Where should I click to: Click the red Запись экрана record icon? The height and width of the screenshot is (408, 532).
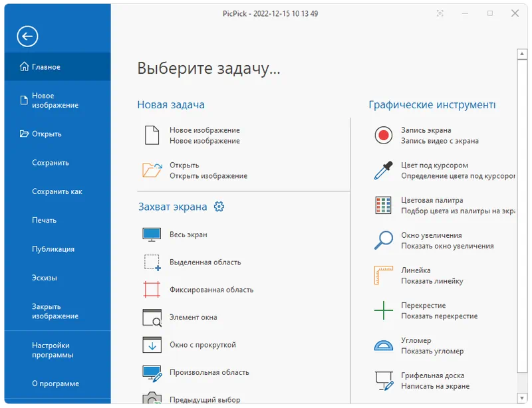tap(384, 136)
